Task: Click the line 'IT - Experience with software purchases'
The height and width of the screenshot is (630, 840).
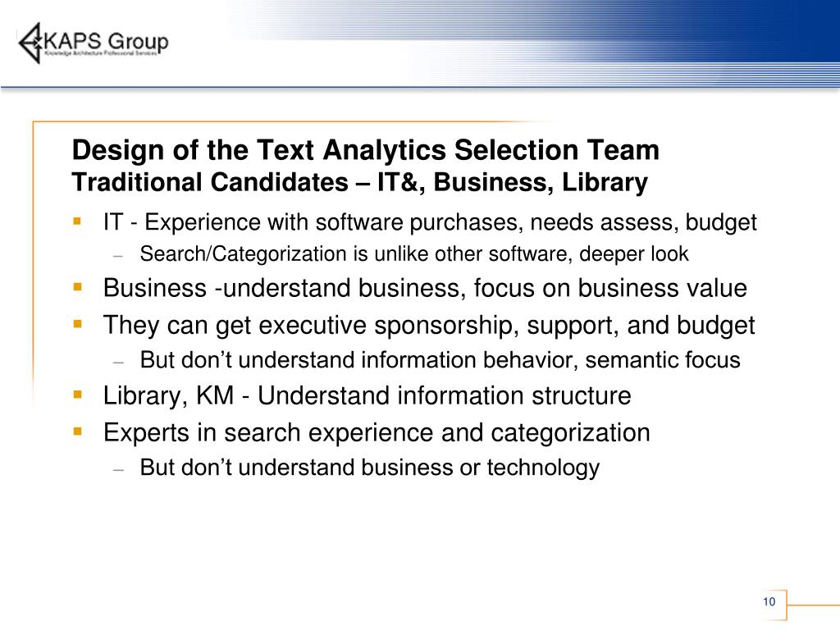Action: point(430,222)
